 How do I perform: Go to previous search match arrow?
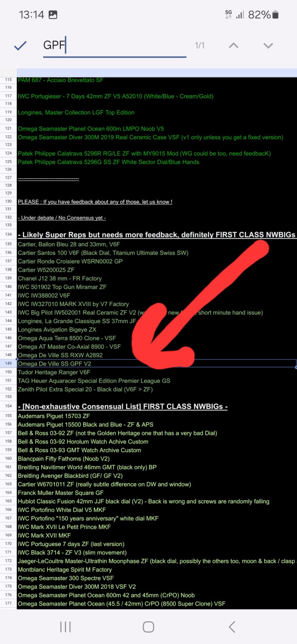point(234,46)
